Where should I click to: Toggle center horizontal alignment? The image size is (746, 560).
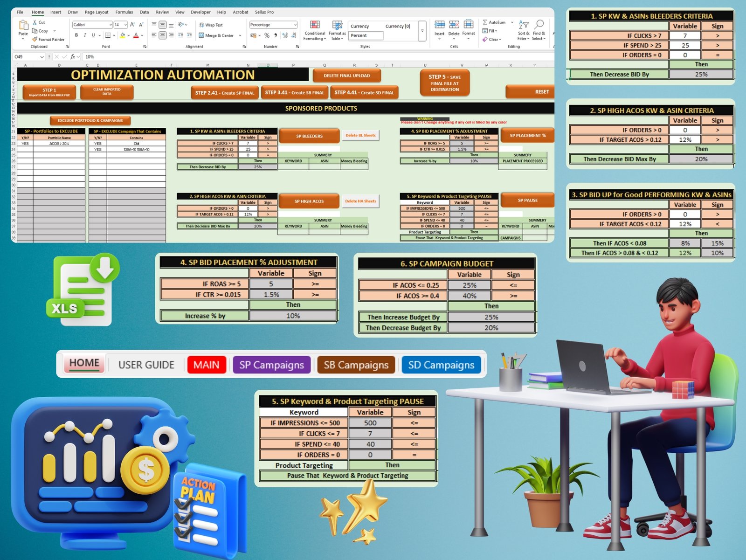point(162,35)
